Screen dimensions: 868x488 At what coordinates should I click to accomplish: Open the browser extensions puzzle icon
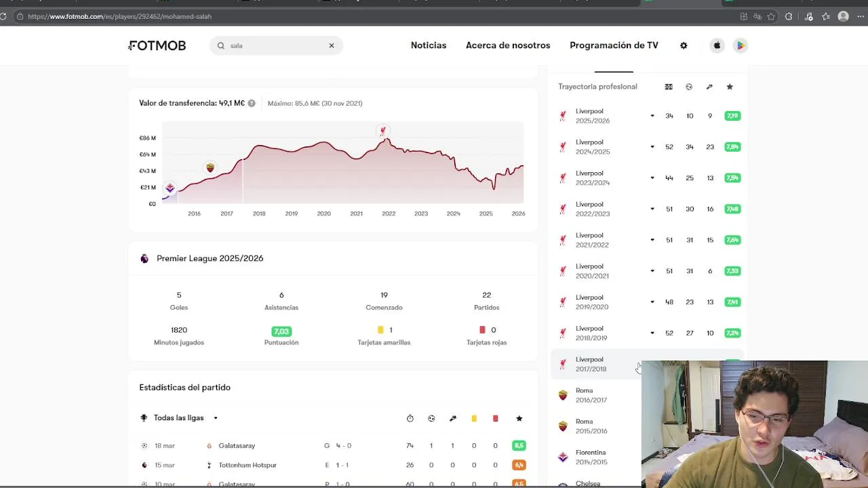789,16
